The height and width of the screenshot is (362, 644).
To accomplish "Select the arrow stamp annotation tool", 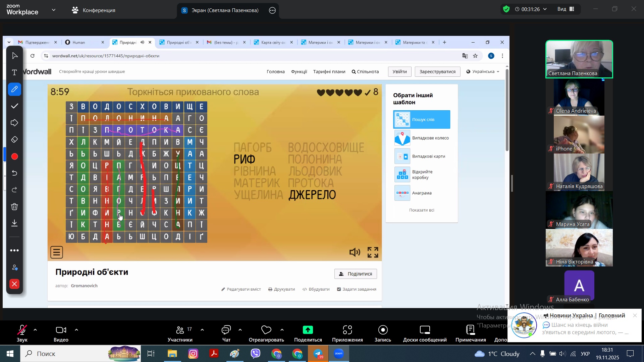I will click(14, 123).
